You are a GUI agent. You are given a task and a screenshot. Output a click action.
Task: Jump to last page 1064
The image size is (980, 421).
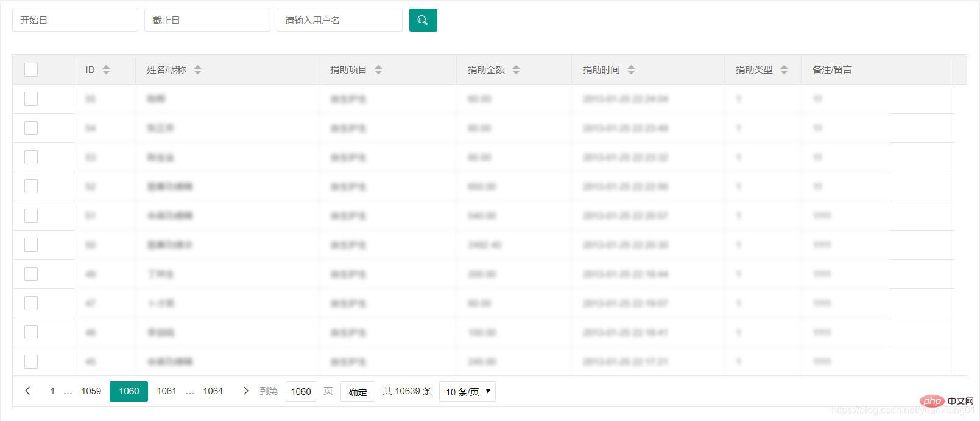(x=213, y=391)
